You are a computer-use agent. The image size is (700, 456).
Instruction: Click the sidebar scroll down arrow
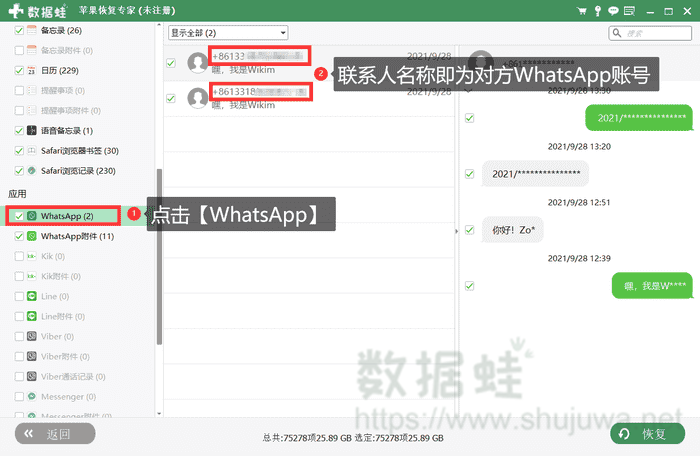pyautogui.click(x=159, y=414)
